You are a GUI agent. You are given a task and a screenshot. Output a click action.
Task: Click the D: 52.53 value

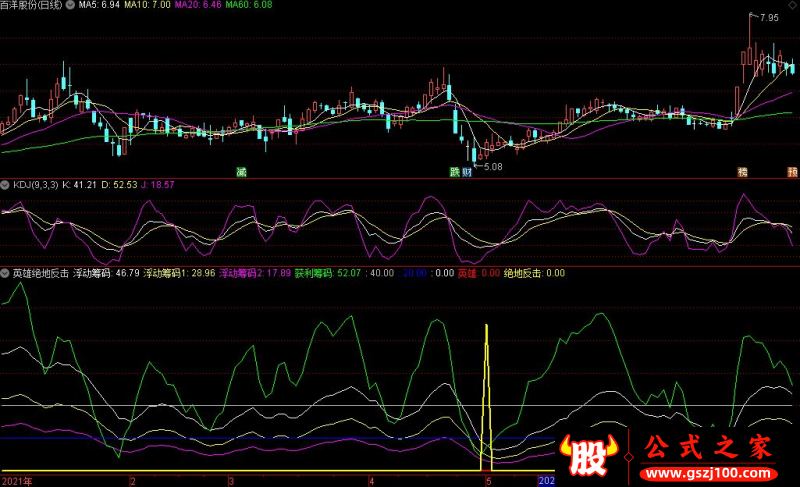119,185
